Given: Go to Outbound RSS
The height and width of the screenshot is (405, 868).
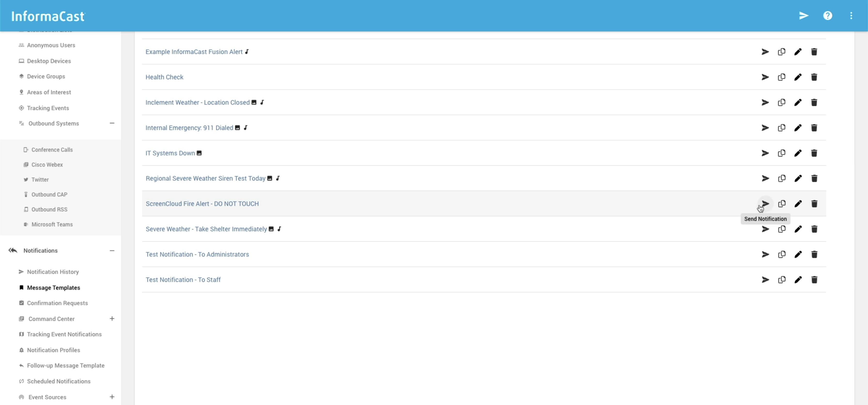Looking at the screenshot, I should click(x=49, y=209).
